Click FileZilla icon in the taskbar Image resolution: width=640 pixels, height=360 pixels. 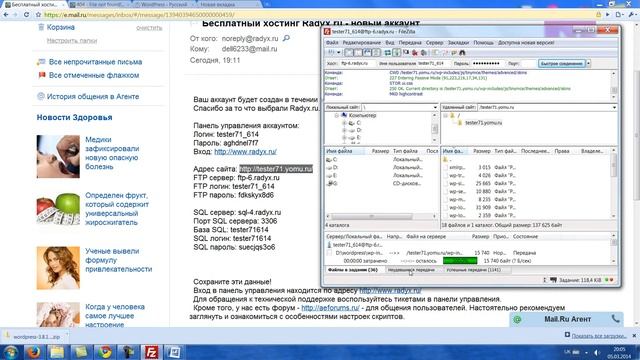click(x=151, y=351)
